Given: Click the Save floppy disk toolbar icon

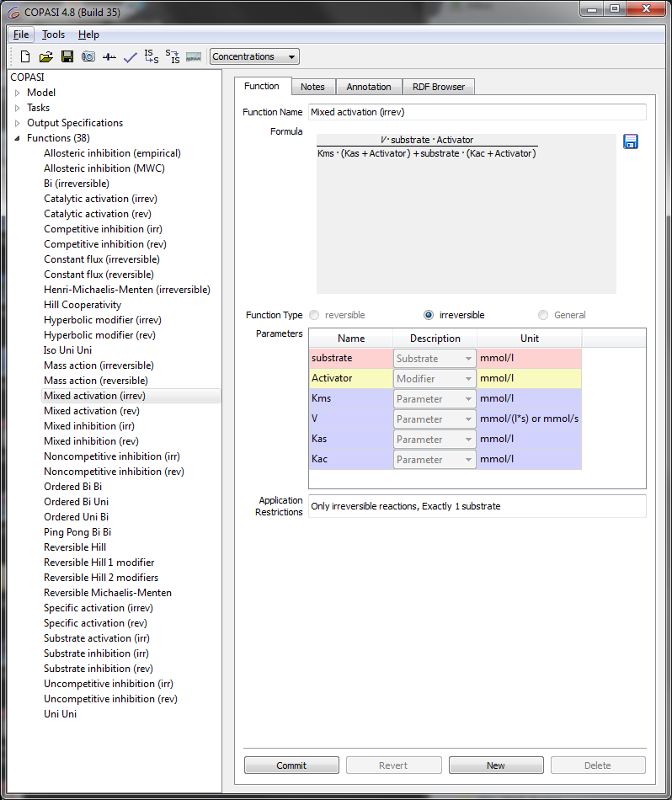Looking at the screenshot, I should coord(67,57).
